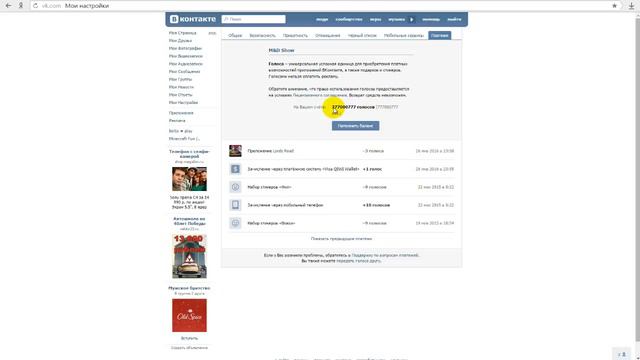Open the Lords Road application thumbnail icon

pos(235,151)
